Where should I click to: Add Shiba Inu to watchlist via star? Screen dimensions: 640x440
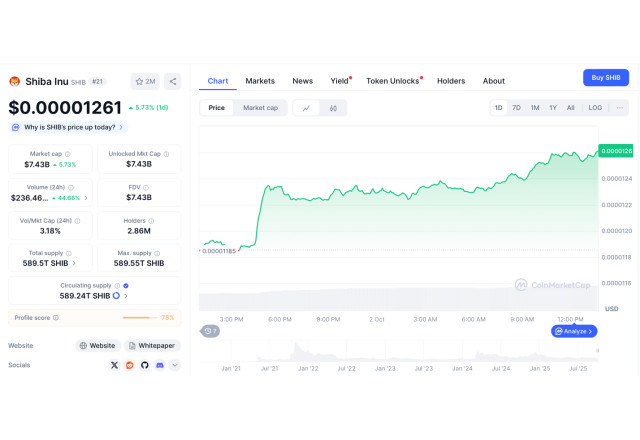pos(145,81)
